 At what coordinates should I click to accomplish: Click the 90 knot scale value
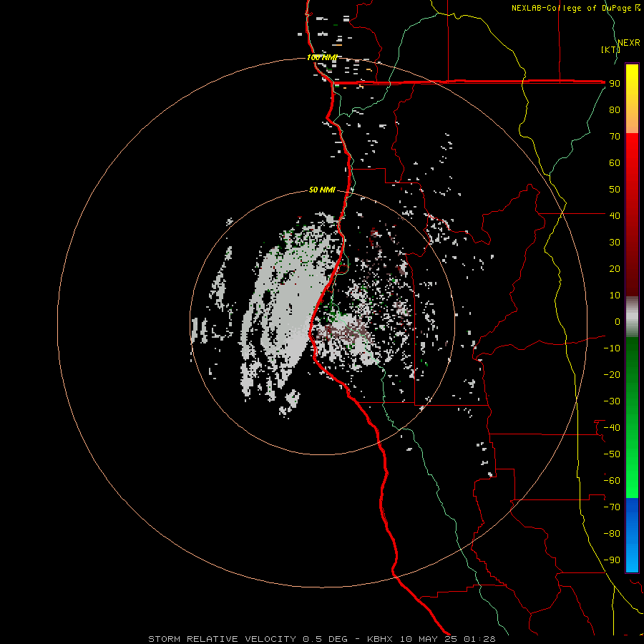tap(615, 84)
